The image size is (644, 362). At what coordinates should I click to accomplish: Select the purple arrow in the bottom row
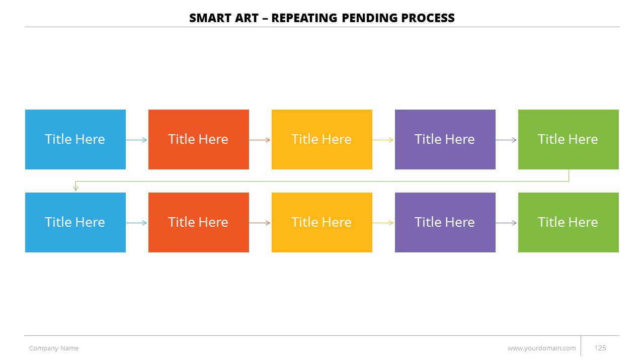pyautogui.click(x=507, y=223)
